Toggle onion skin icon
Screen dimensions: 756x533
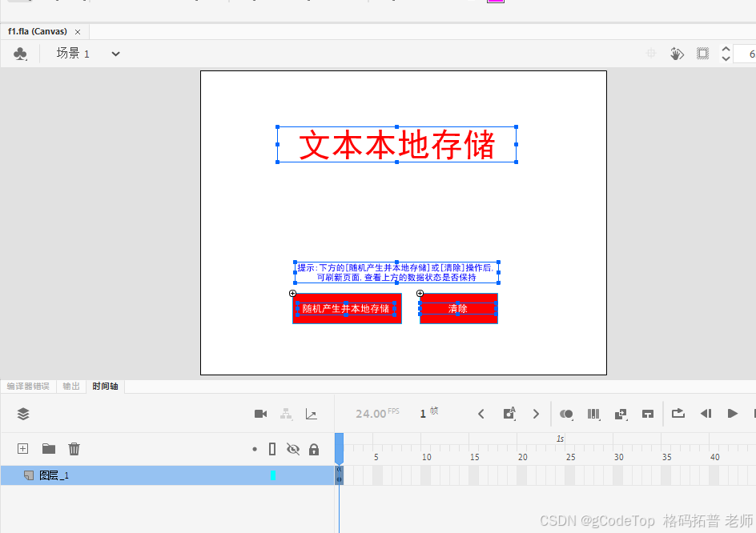pyautogui.click(x=566, y=414)
